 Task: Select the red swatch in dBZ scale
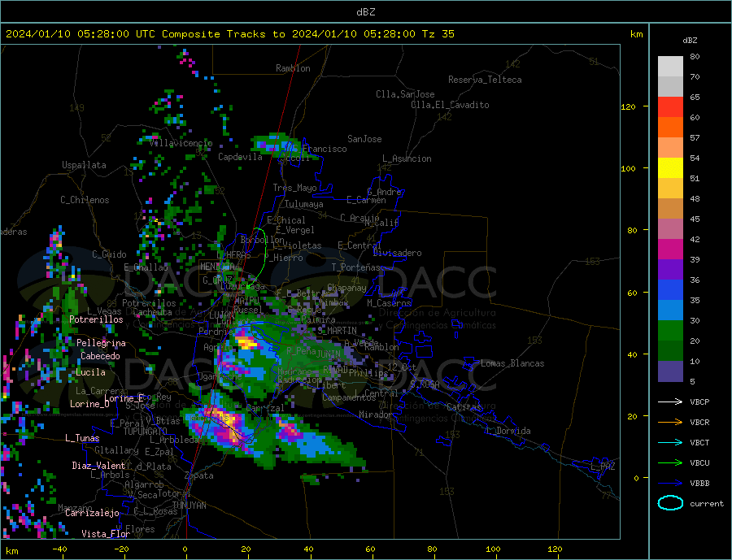click(x=670, y=106)
